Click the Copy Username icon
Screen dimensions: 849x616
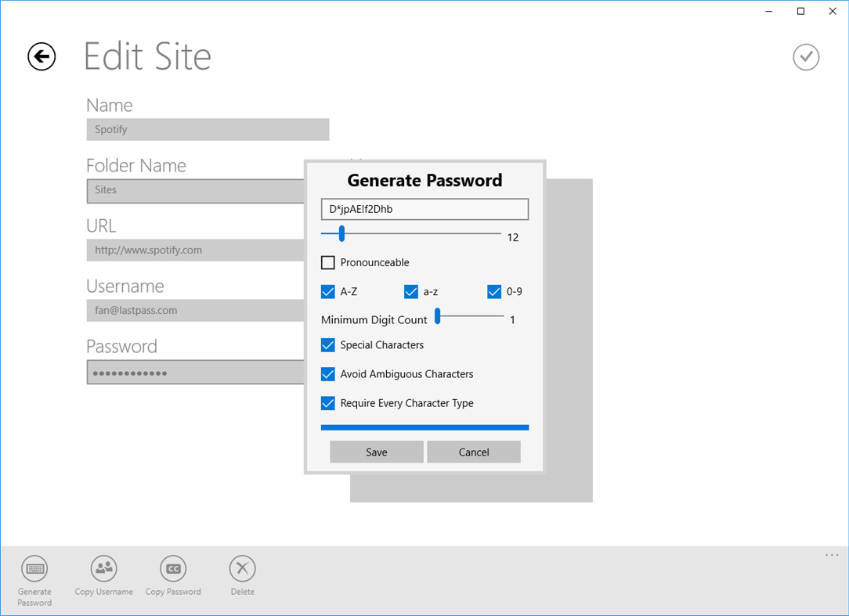(x=103, y=569)
